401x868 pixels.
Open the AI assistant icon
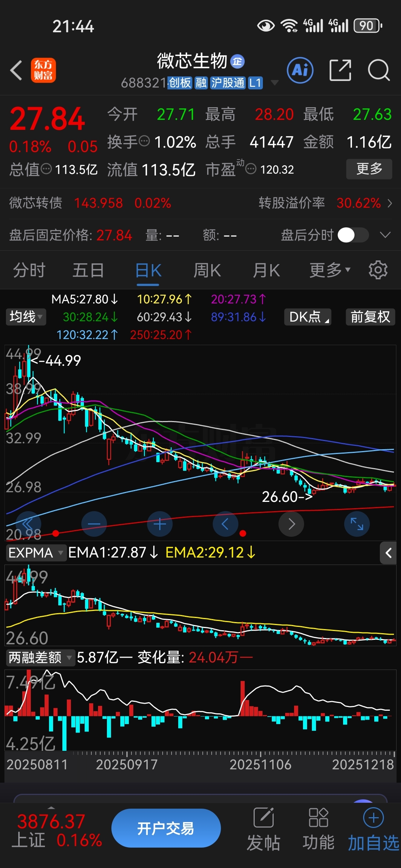pyautogui.click(x=300, y=70)
